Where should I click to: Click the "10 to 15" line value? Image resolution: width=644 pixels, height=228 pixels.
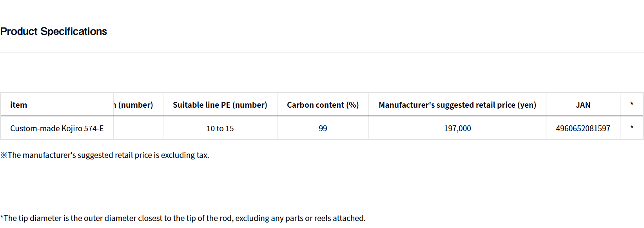coord(220,128)
